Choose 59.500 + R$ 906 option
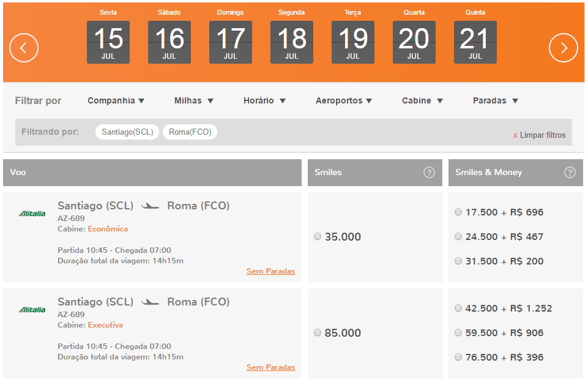 tap(458, 332)
